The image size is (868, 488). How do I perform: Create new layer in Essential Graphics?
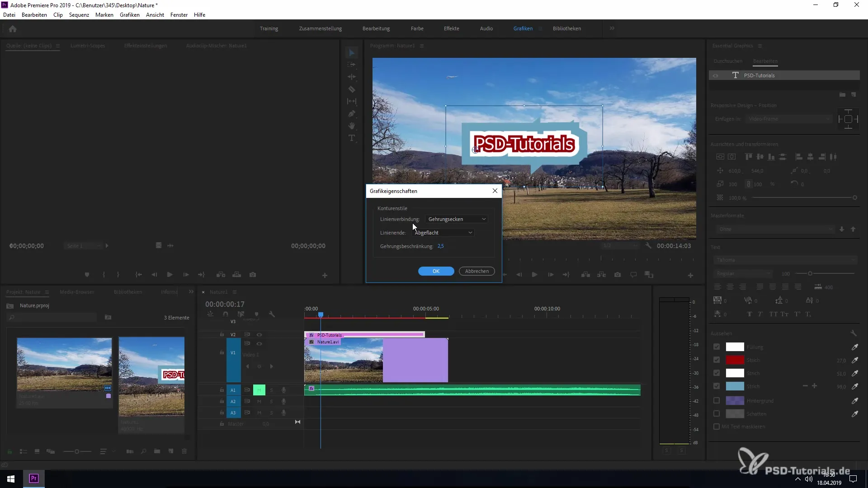[x=854, y=95]
